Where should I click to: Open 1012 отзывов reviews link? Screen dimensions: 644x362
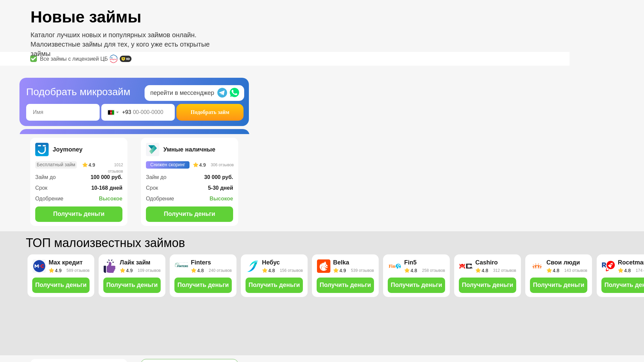pos(115,168)
